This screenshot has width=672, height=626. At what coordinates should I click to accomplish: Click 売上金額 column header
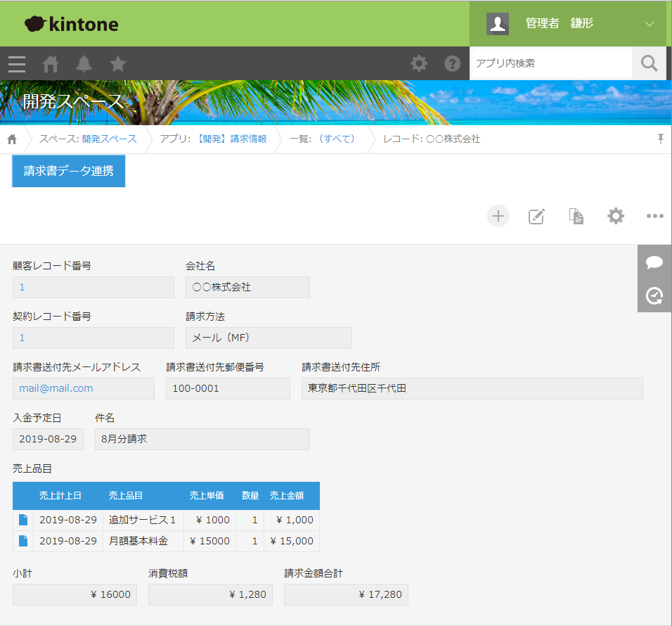click(x=287, y=496)
